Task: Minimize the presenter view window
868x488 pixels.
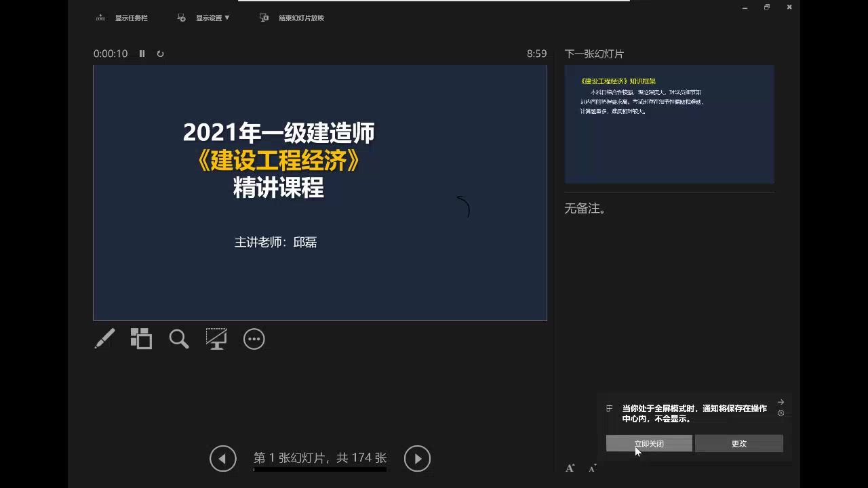Action: pyautogui.click(x=745, y=7)
